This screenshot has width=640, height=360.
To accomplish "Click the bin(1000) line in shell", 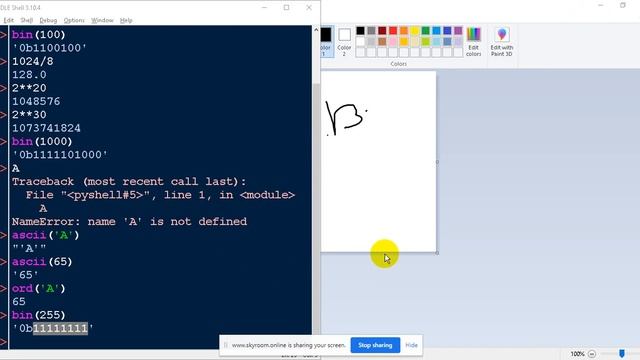I will click(x=42, y=142).
